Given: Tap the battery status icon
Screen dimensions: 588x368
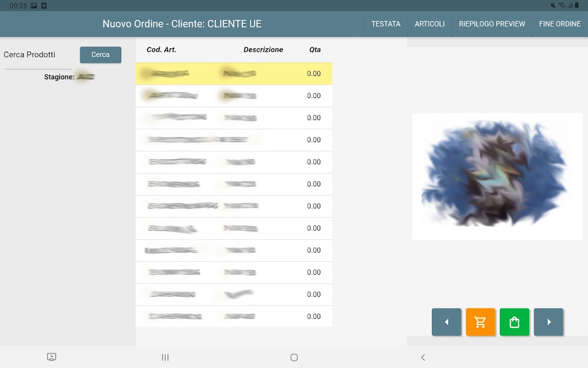Looking at the screenshot, I should point(577,6).
